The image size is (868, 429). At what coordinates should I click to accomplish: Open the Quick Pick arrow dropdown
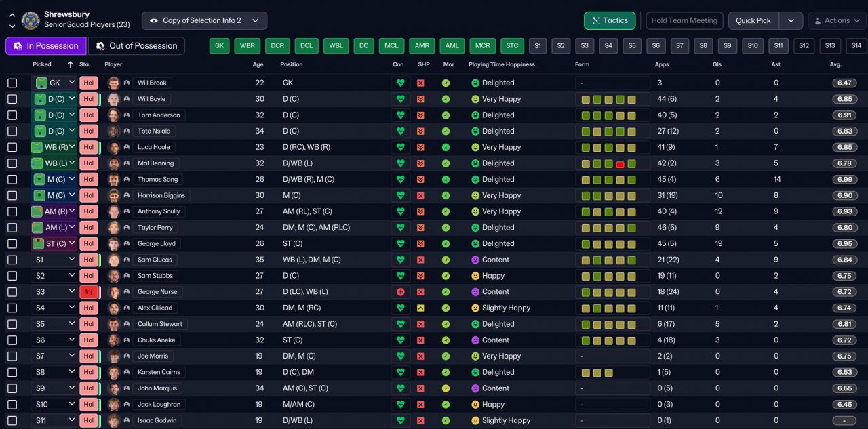pos(791,20)
